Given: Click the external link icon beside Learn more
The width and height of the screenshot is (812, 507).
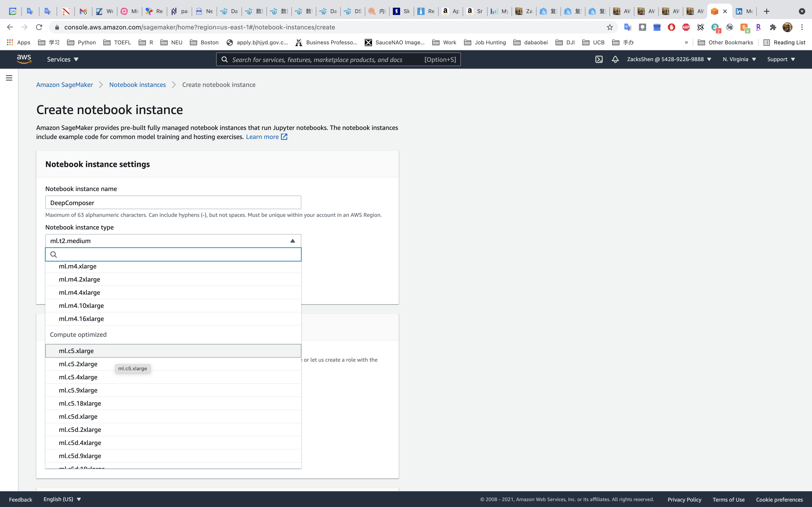Looking at the screenshot, I should coord(284,137).
